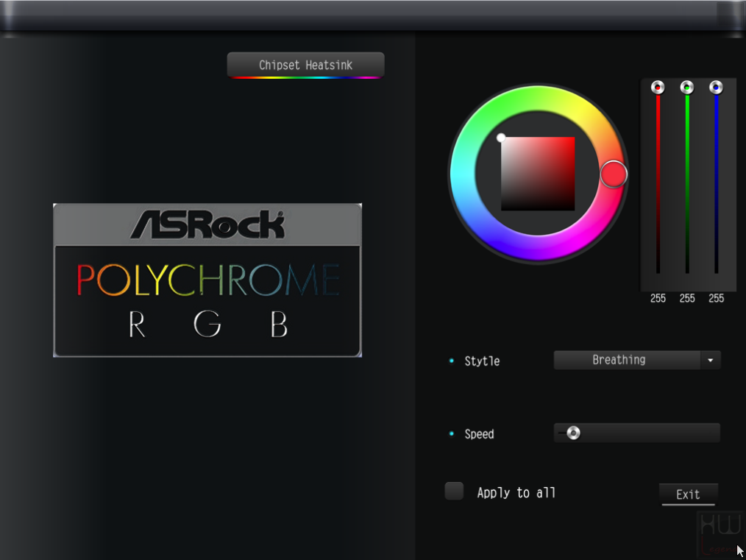
Task: Click the Style dropdown arrow
Action: (710, 360)
